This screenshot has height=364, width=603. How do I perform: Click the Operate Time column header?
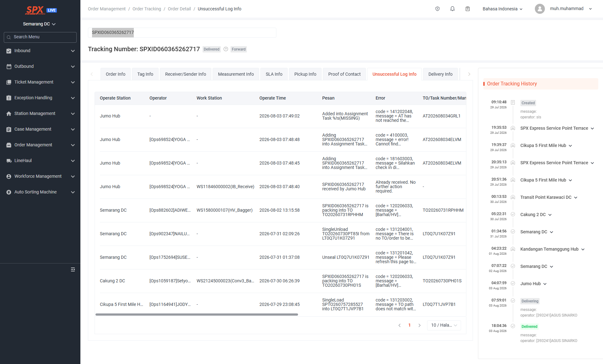tap(273, 98)
